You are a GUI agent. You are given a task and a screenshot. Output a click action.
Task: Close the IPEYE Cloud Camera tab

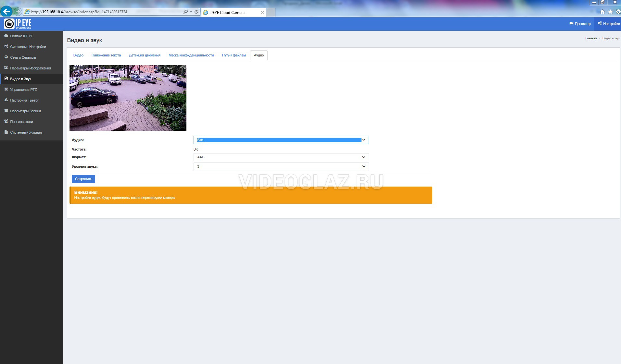coord(262,12)
